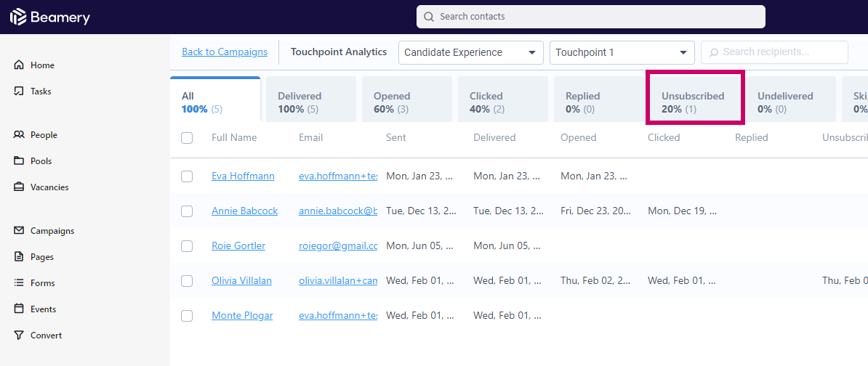
Task: Select the Monte Plogar row checkbox
Action: 187,316
